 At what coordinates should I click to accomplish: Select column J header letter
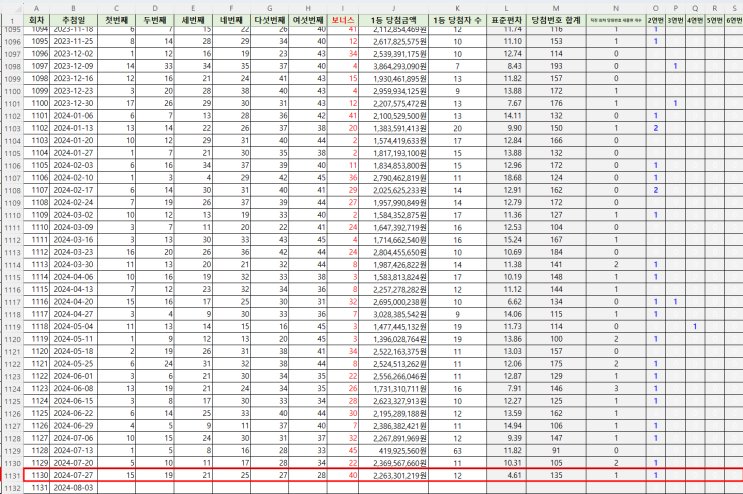click(x=393, y=8)
